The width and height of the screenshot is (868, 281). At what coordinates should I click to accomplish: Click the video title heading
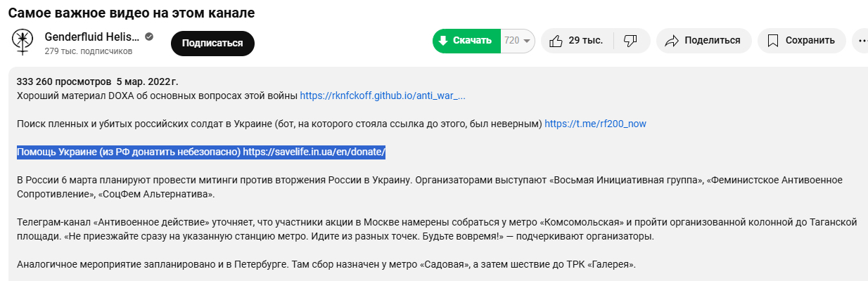point(131,13)
